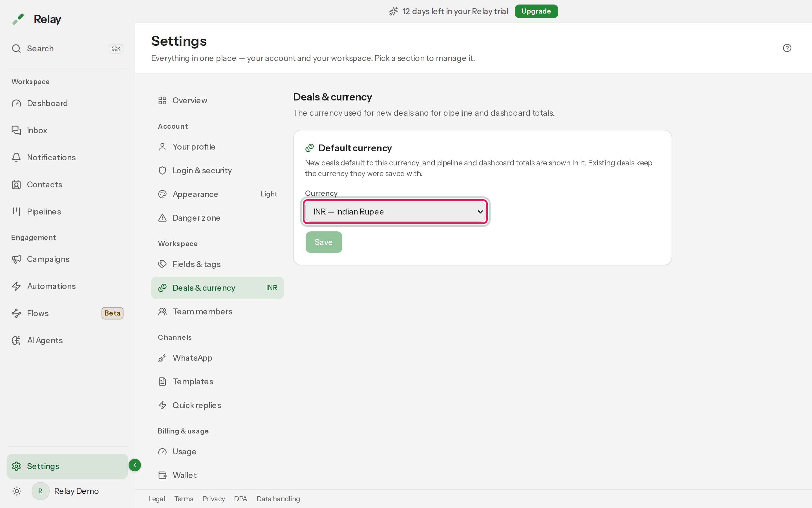Image resolution: width=812 pixels, height=508 pixels.
Task: Select Deals & currency in the settings menu
Action: (217, 288)
